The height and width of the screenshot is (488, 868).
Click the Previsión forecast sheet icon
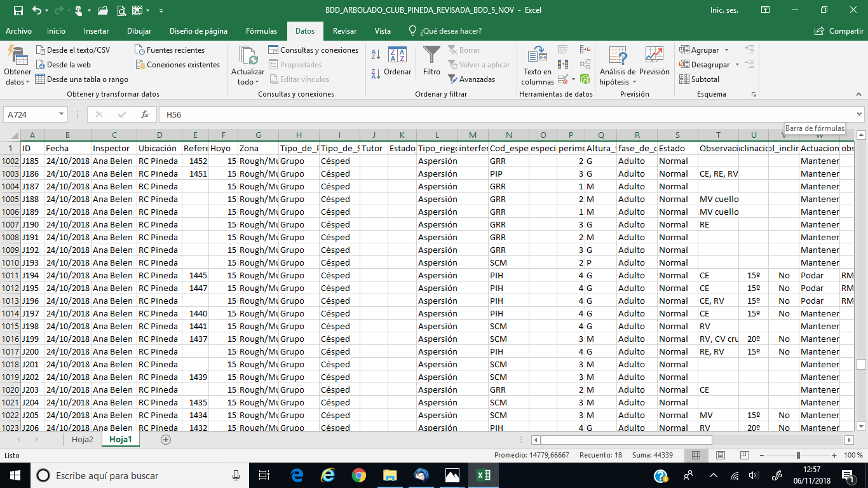pos(654,56)
